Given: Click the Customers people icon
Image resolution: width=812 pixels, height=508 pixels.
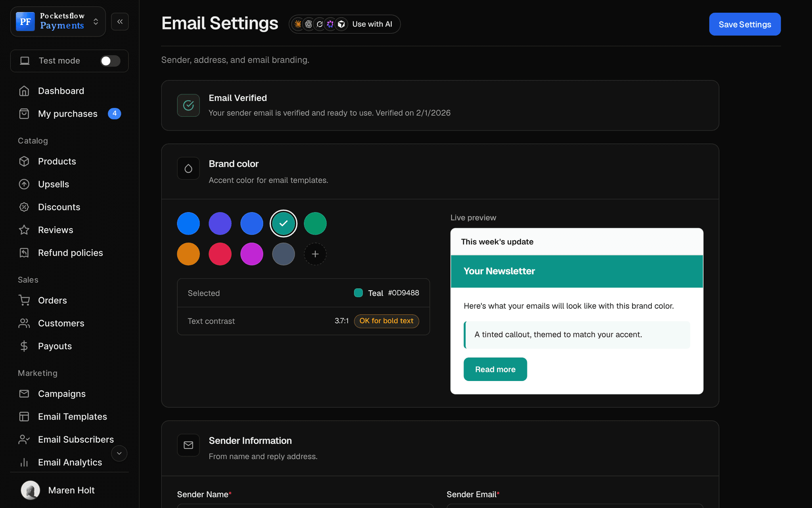Looking at the screenshot, I should [24, 323].
